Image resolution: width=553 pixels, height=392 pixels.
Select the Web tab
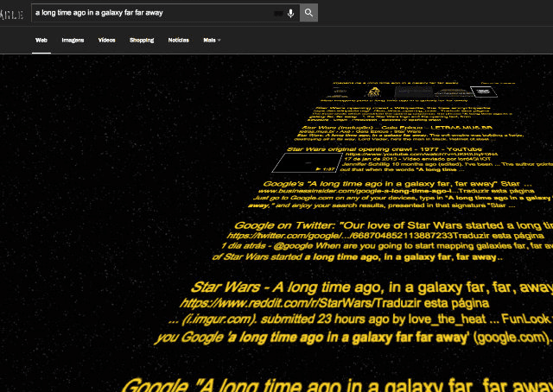pyautogui.click(x=41, y=41)
